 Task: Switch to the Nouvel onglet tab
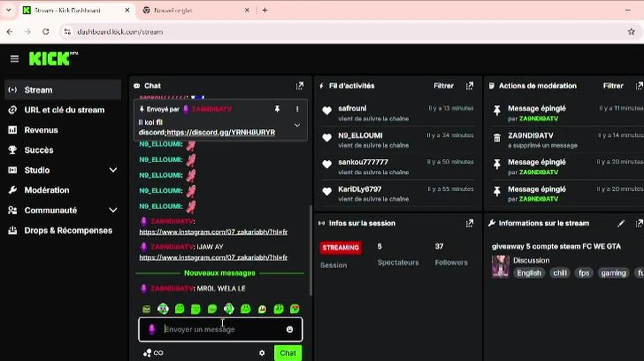tap(196, 10)
